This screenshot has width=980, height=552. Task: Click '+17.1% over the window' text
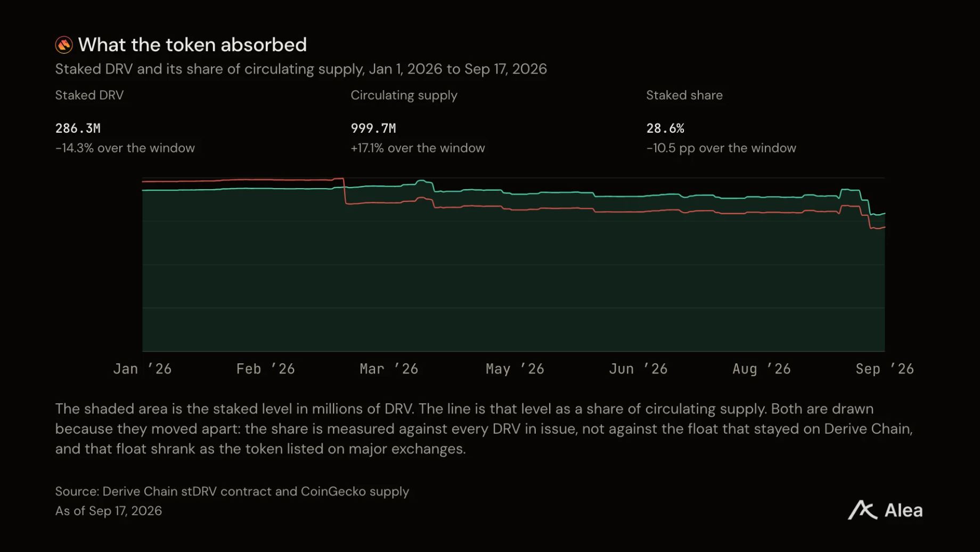point(418,148)
